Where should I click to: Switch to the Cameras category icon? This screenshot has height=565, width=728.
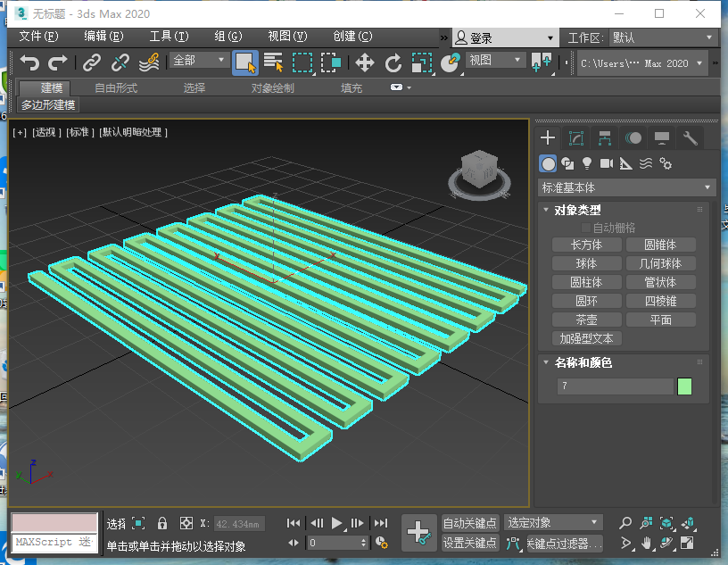[x=607, y=163]
